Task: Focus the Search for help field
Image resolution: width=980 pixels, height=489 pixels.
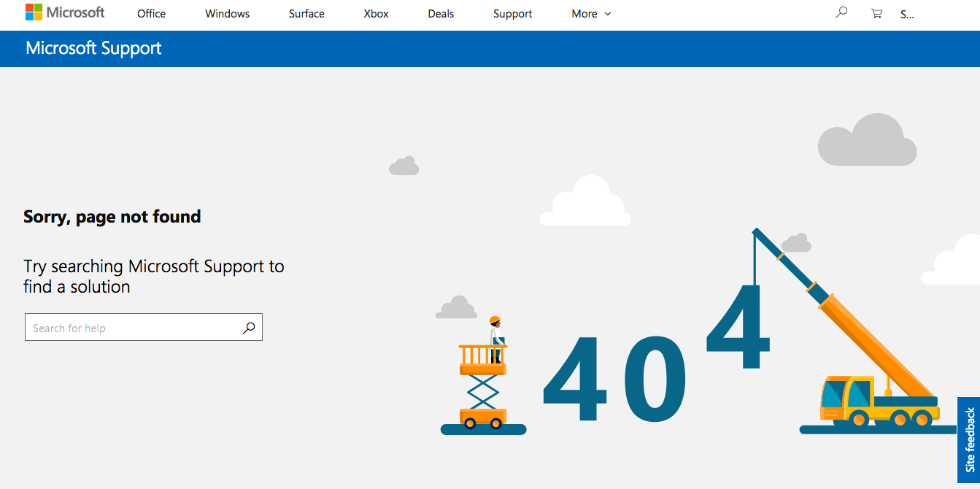Action: [135, 328]
